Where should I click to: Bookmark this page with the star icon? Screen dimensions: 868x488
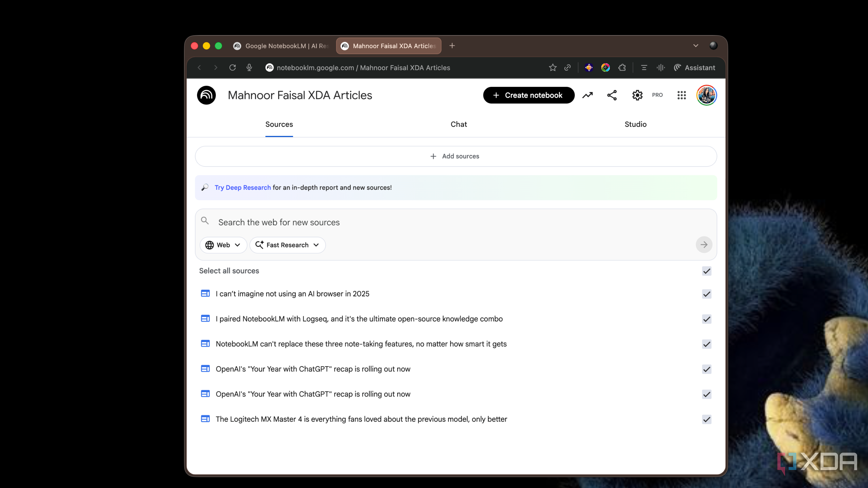(553, 68)
